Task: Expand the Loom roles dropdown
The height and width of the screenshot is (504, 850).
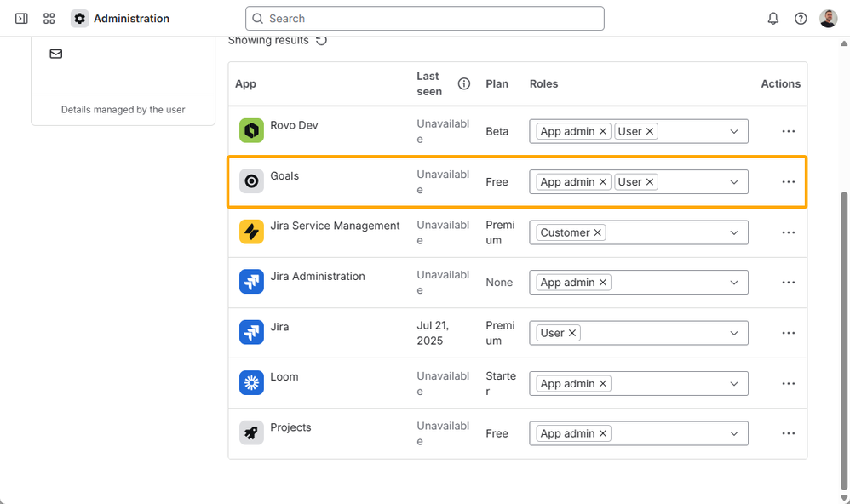Action: 734,384
